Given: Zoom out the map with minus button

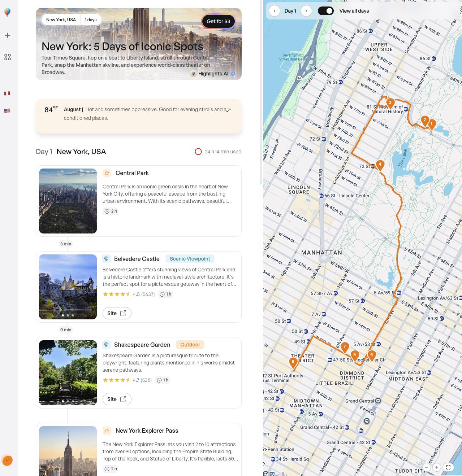Looking at the screenshot, I should click(x=427, y=467).
